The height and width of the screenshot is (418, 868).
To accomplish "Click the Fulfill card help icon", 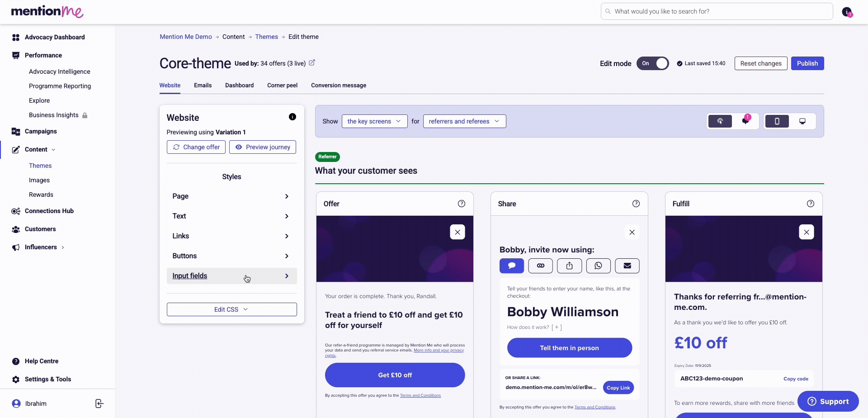I will click(811, 204).
